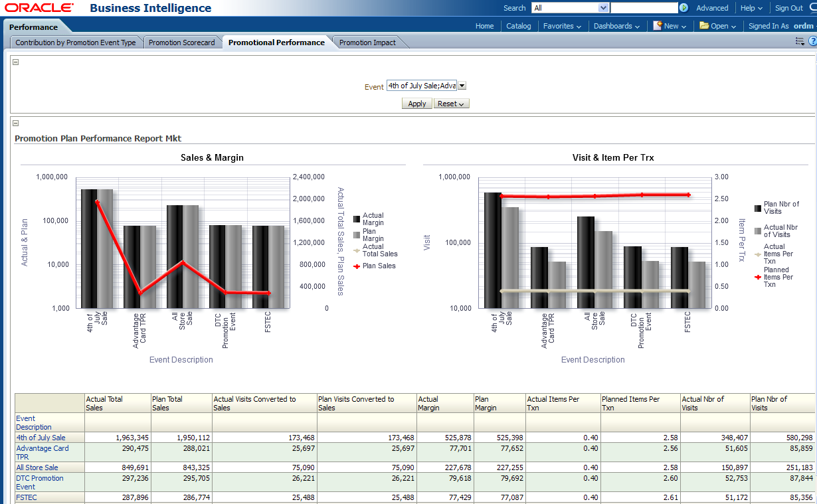817x504 pixels.
Task: Click the Oracle logo
Action: (39, 8)
